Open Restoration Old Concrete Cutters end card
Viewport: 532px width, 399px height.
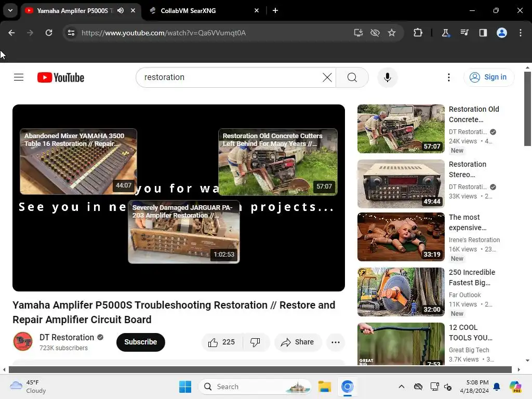point(278,162)
